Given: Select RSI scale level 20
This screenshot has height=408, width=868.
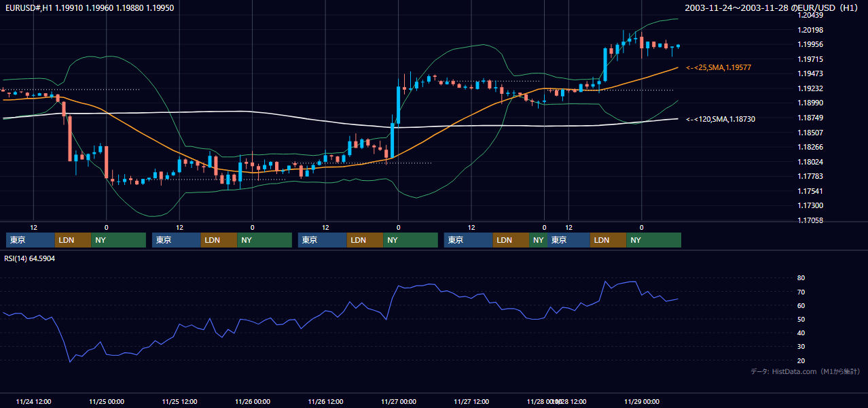Looking at the screenshot, I should pos(801,360).
